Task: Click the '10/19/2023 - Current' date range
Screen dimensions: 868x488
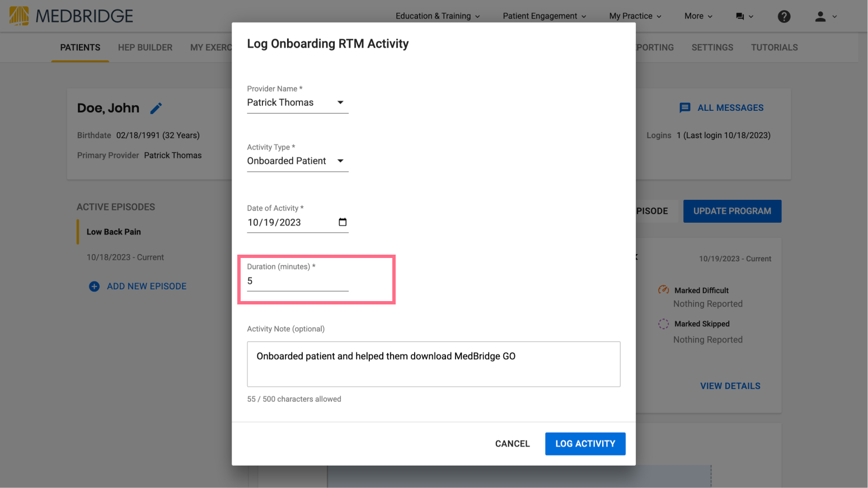Action: [735, 259]
